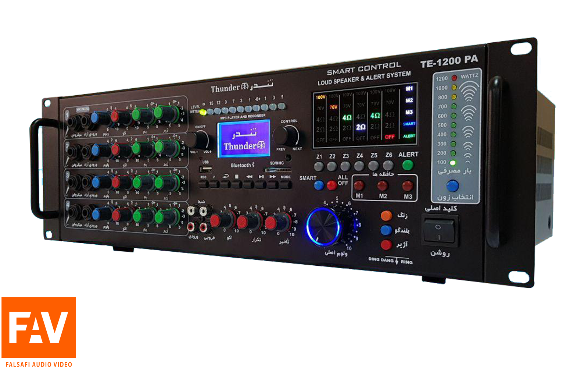Click the TE-1200 PA model label
Viewport: 588px width, 368px height.
click(449, 61)
